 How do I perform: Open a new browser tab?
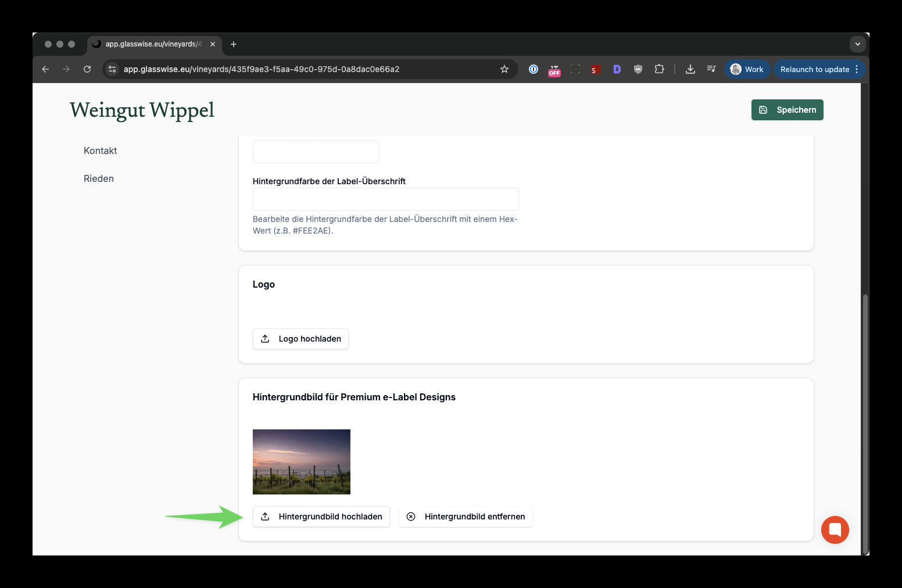[x=234, y=44]
